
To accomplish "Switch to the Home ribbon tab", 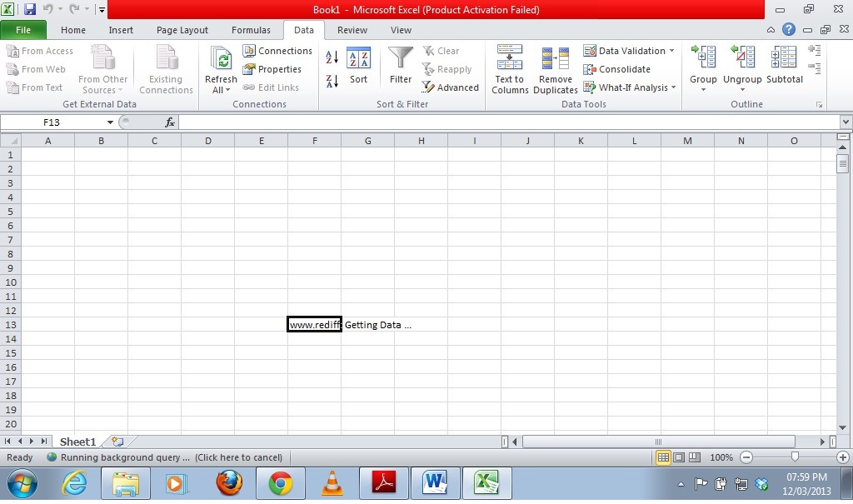I will pyautogui.click(x=73, y=30).
